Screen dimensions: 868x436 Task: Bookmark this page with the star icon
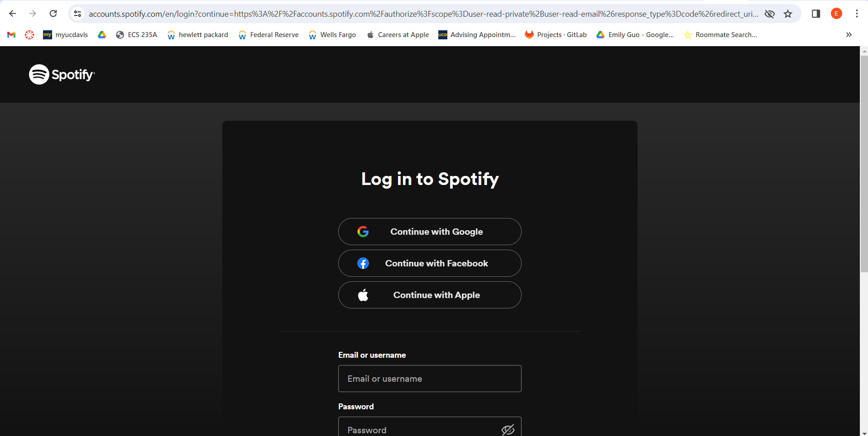(788, 14)
